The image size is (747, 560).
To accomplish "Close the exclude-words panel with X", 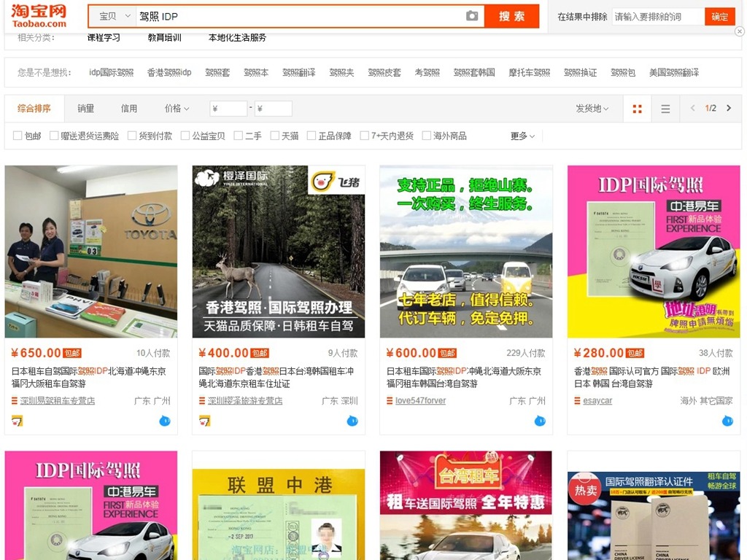I will pyautogui.click(x=740, y=31).
